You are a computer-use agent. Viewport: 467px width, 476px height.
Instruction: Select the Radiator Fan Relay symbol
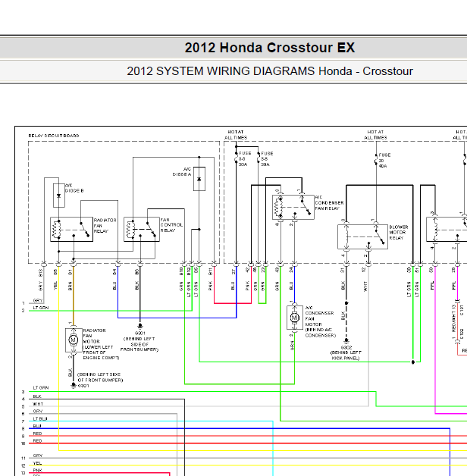pyautogui.click(x=72, y=229)
